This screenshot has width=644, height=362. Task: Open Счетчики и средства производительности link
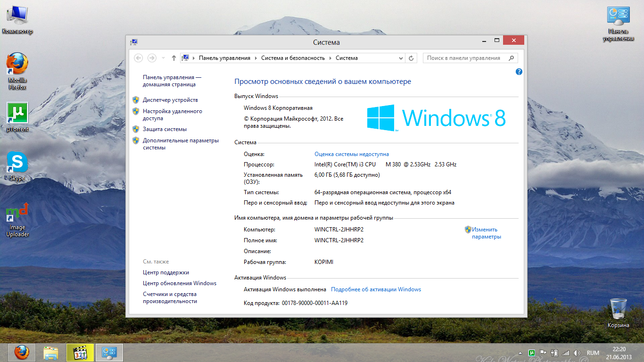[x=170, y=297]
